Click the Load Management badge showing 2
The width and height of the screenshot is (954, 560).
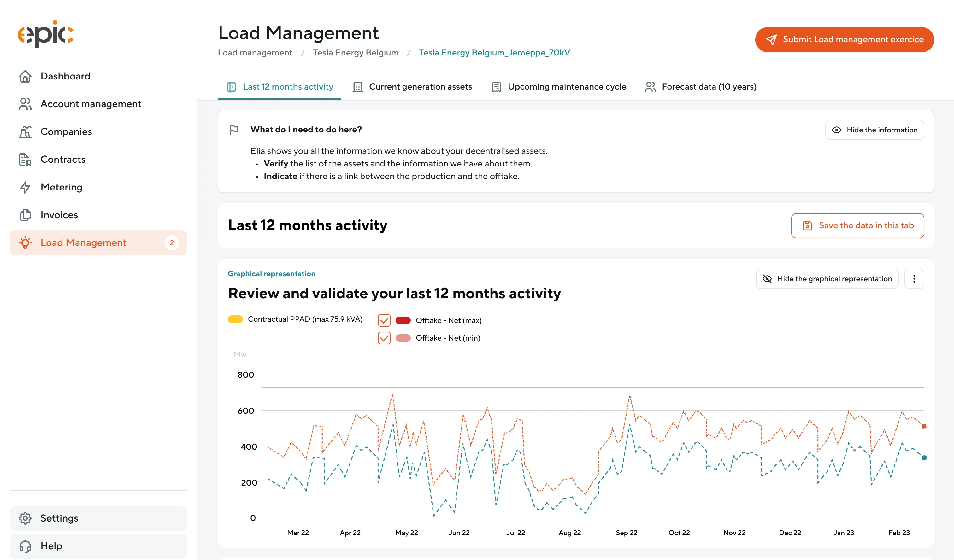tap(172, 243)
